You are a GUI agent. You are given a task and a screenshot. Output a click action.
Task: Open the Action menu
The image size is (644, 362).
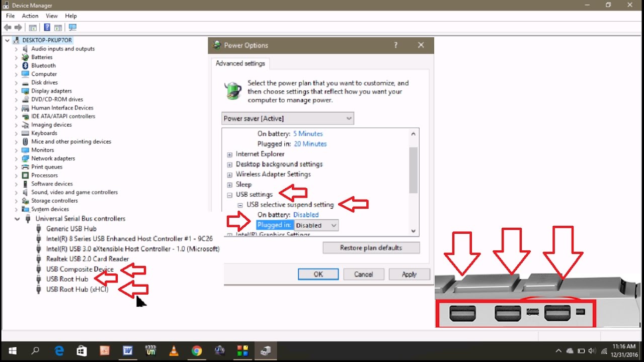[30, 16]
